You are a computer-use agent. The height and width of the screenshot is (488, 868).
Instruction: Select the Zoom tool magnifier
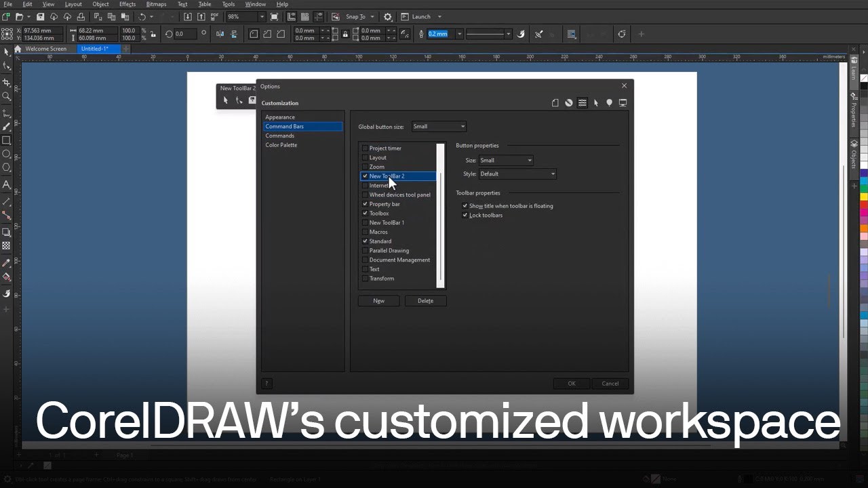pos(6,96)
